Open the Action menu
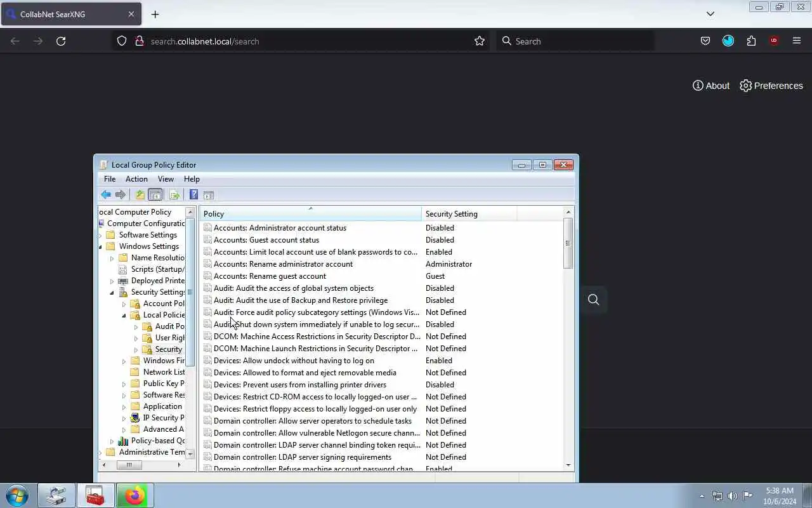This screenshot has width=812, height=508. click(136, 179)
